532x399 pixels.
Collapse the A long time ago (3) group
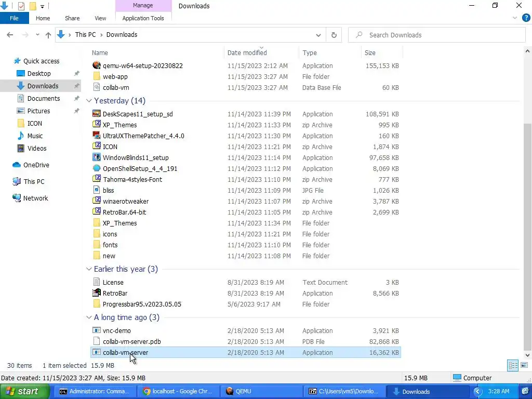point(89,317)
